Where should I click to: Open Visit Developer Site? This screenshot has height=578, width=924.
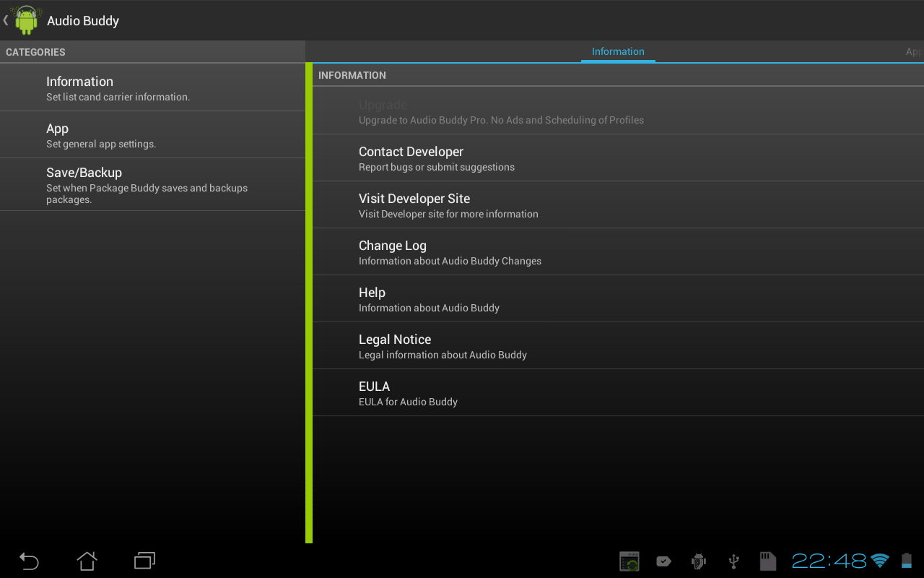pyautogui.click(x=618, y=204)
